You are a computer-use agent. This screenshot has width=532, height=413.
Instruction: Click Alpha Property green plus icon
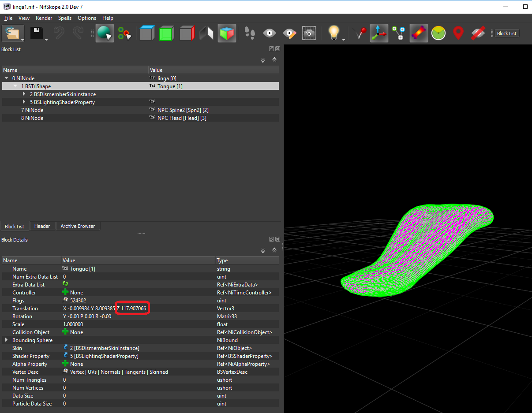(66, 364)
